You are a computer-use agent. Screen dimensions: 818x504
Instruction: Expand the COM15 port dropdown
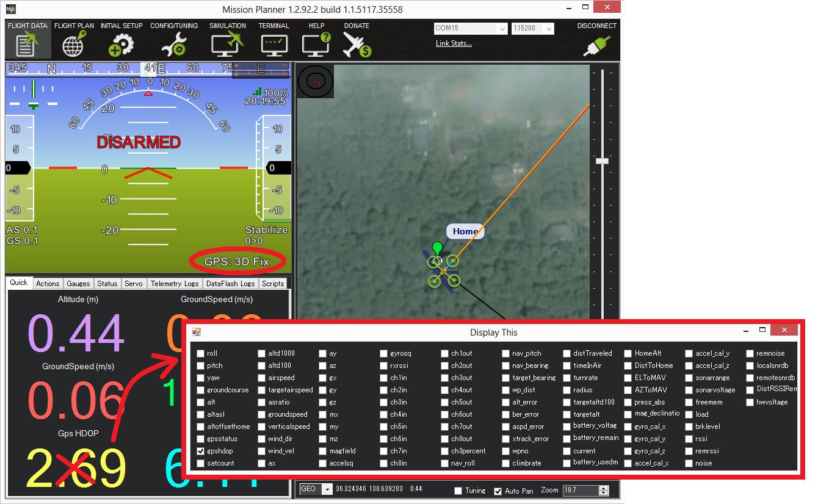[502, 29]
